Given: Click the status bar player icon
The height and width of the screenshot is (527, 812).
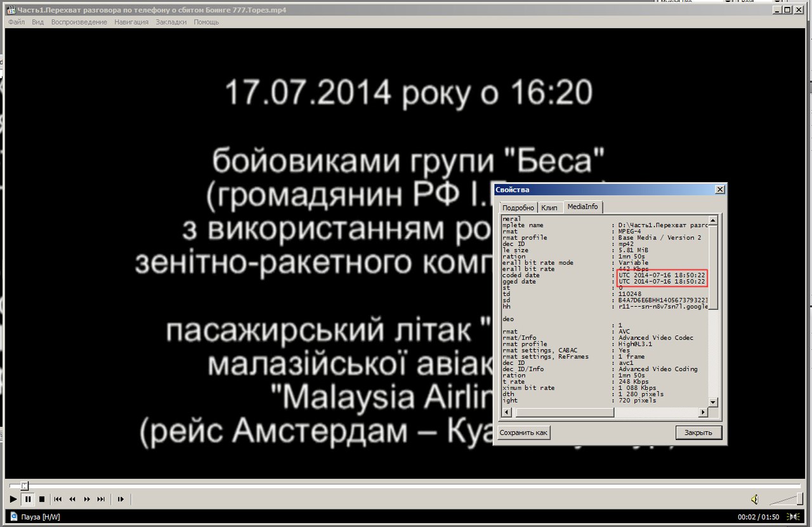Looking at the screenshot, I should point(13,517).
